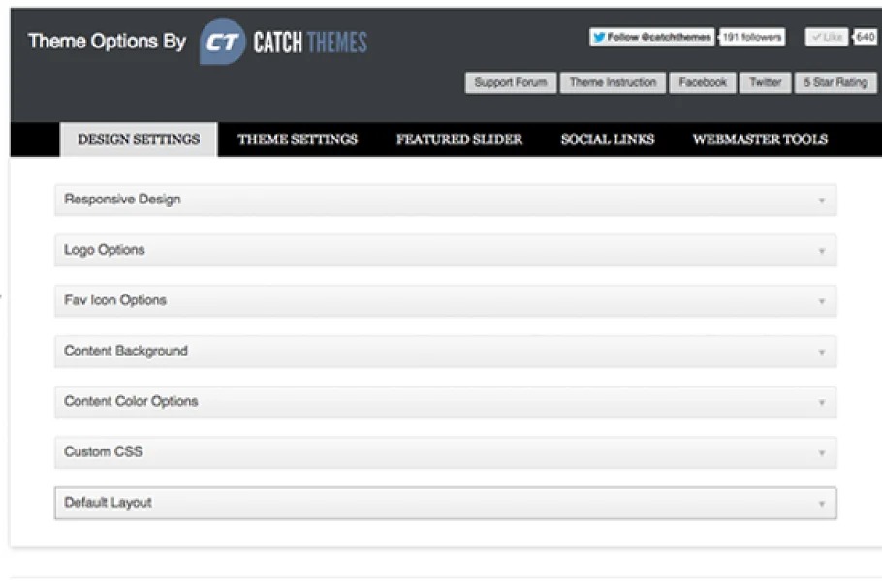
Task: Give a 5 Star Rating
Action: [x=835, y=83]
